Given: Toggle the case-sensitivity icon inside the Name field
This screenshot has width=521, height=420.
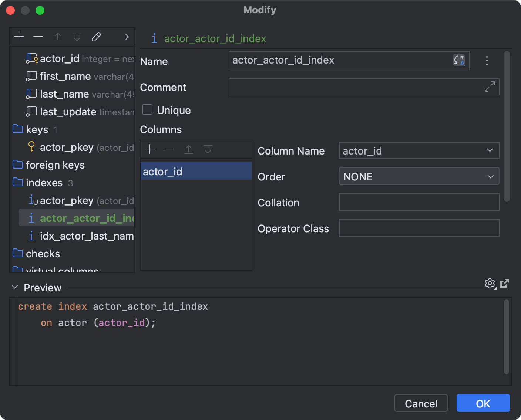Looking at the screenshot, I should 459,60.
